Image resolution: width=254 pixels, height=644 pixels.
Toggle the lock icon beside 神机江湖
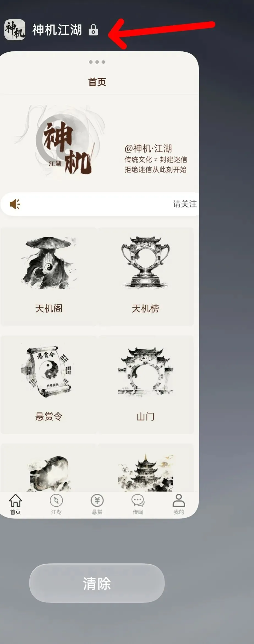93,30
